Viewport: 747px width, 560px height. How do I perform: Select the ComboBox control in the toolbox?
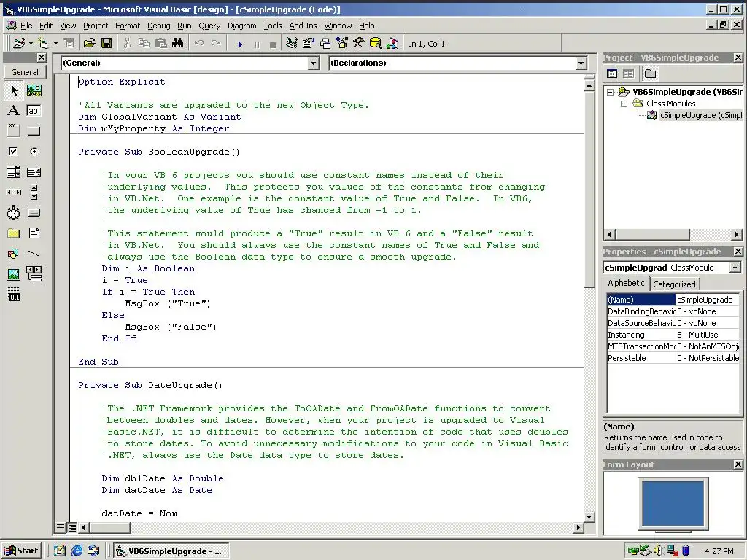pyautogui.click(x=14, y=172)
